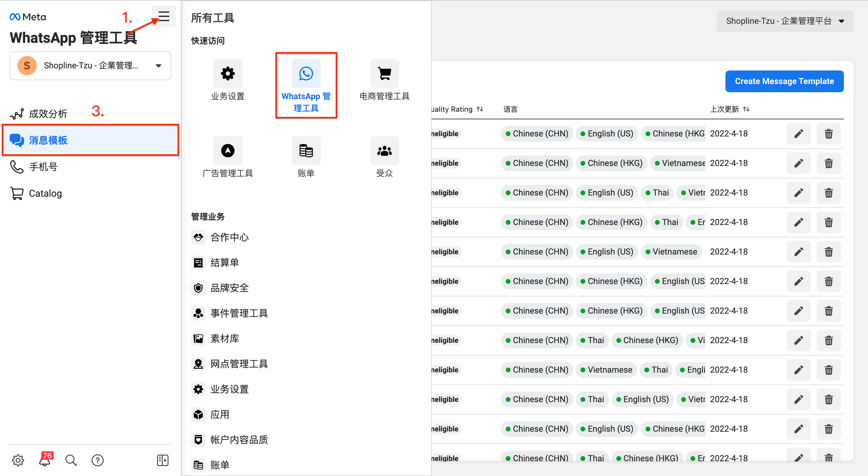868x476 pixels.
Task: Delete the second template row with trash
Action: coord(829,163)
